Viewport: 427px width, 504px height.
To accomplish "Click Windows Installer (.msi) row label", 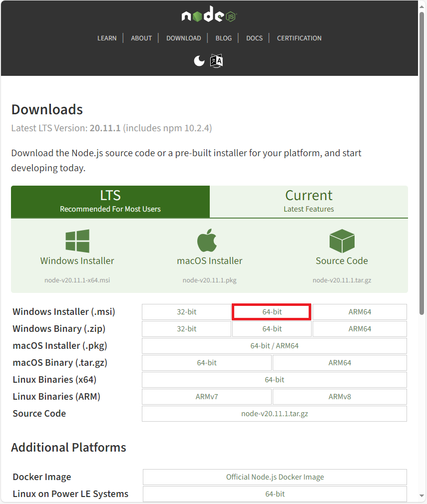I will pyautogui.click(x=64, y=312).
